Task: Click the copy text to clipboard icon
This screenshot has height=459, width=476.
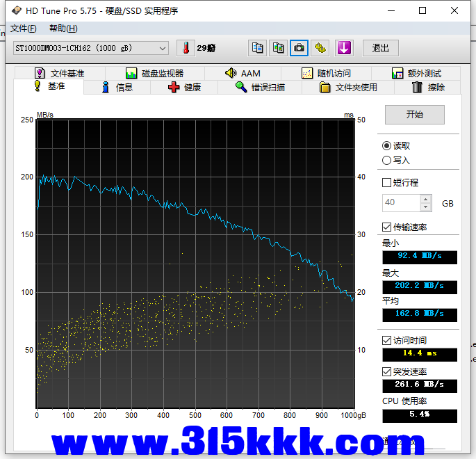Action: 257,48
